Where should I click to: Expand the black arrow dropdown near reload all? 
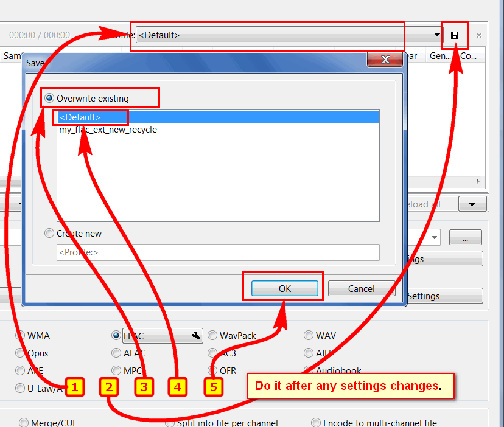coord(472,204)
